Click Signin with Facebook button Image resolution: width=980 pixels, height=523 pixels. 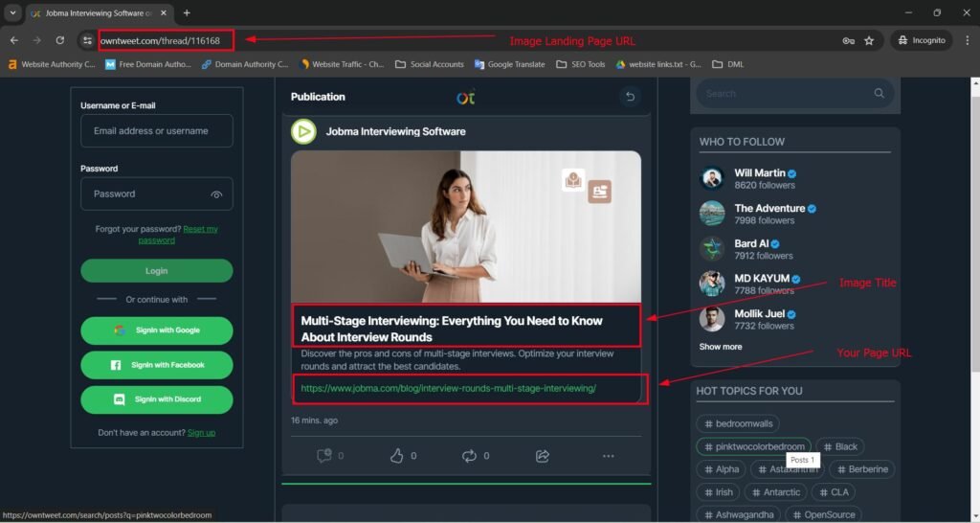point(156,365)
